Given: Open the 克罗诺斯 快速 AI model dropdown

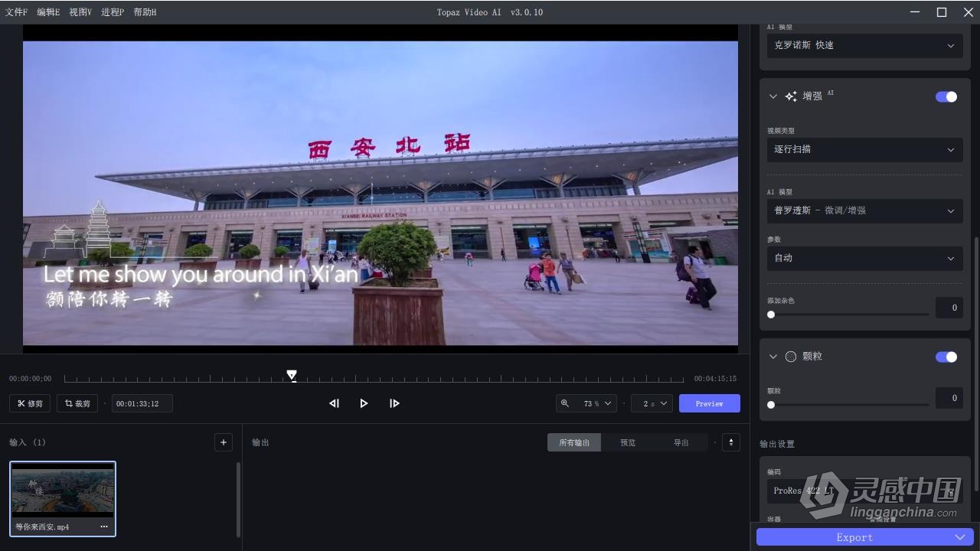Looking at the screenshot, I should 864,45.
